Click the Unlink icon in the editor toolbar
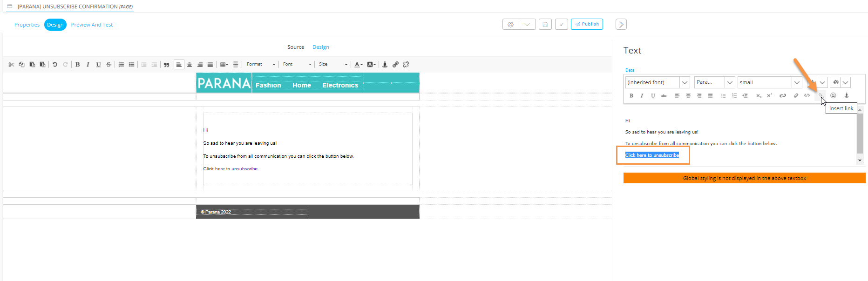Image resolution: width=868 pixels, height=281 pixels. 406,65
